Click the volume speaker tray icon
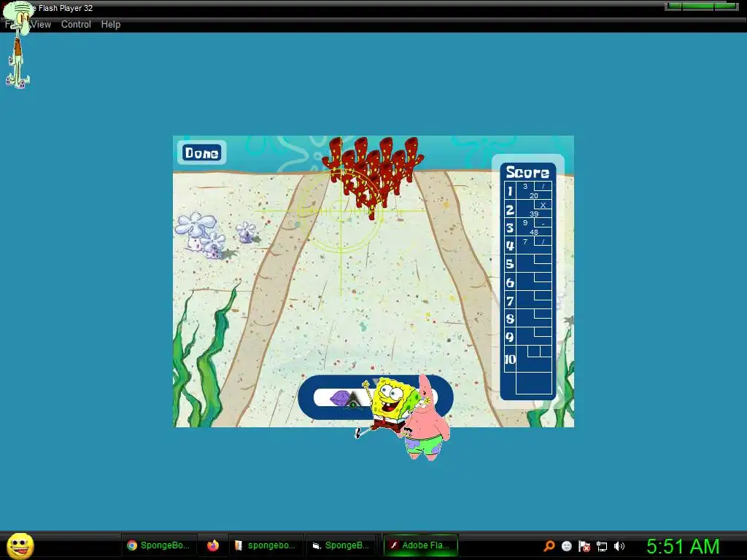 click(x=619, y=546)
